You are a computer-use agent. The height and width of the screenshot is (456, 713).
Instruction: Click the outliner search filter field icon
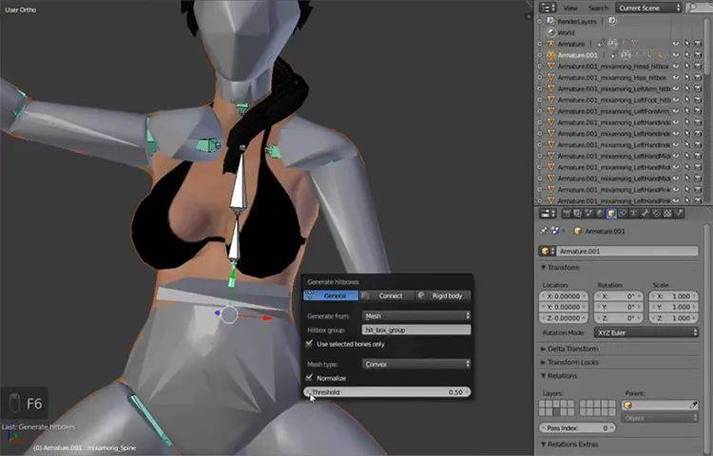click(692, 8)
